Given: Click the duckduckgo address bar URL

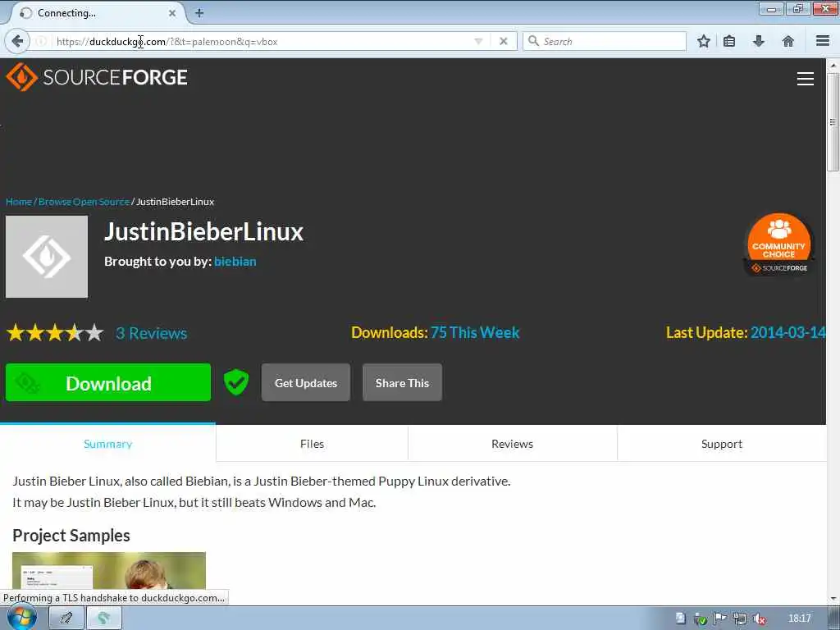Looking at the screenshot, I should tap(167, 41).
